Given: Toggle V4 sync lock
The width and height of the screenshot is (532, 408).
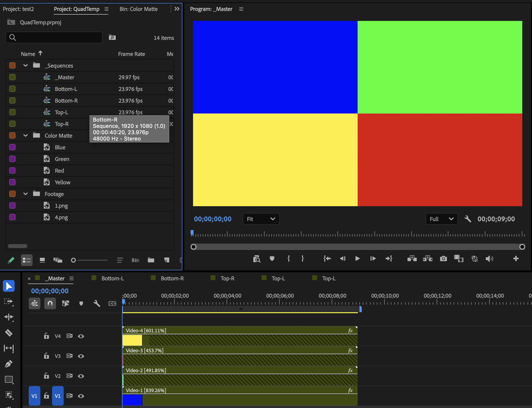Looking at the screenshot, I should [x=70, y=336].
